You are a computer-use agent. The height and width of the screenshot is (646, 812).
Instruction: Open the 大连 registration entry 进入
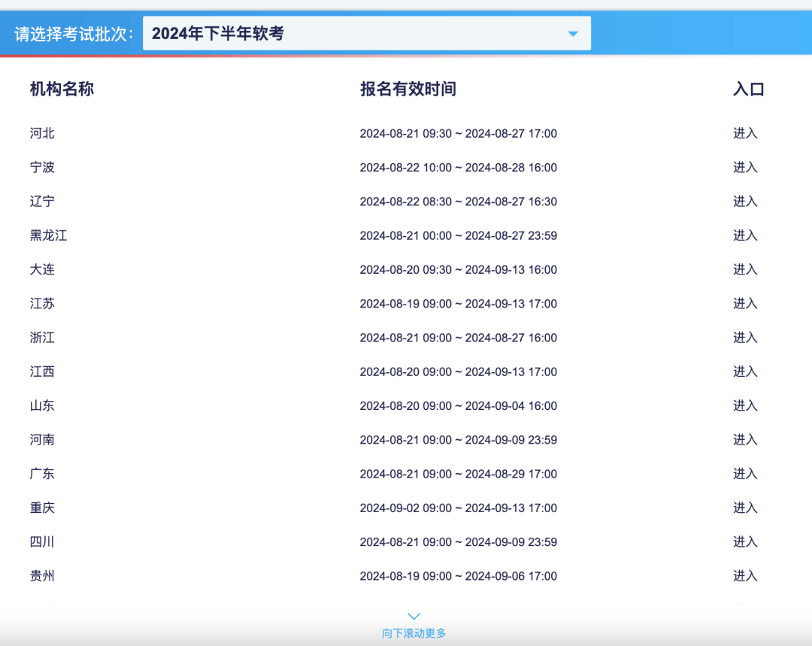pyautogui.click(x=745, y=269)
